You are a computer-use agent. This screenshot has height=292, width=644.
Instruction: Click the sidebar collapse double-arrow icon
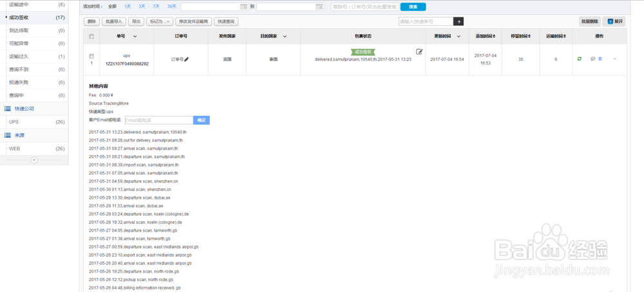pos(34,160)
